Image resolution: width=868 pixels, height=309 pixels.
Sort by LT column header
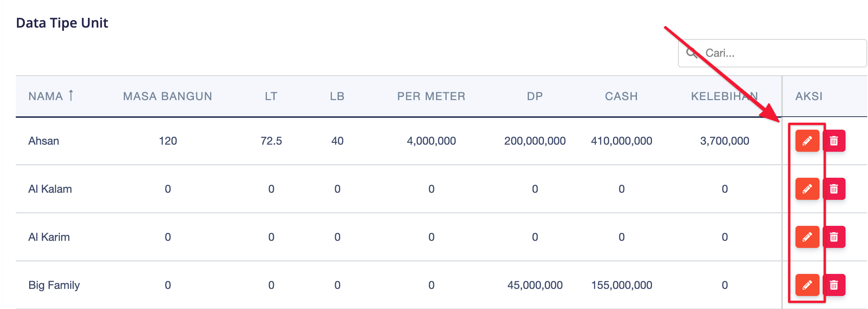click(x=271, y=96)
